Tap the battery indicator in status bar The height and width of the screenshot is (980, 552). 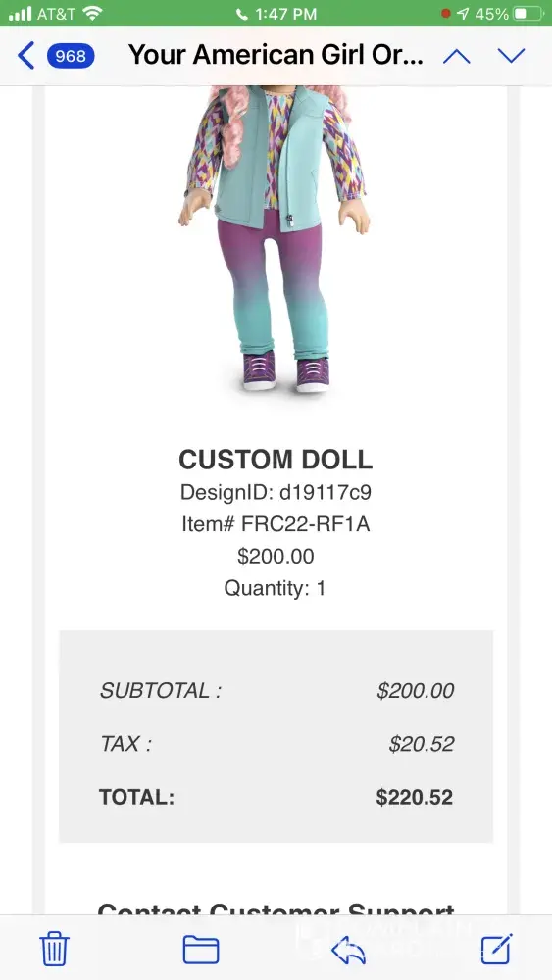pyautogui.click(x=528, y=14)
